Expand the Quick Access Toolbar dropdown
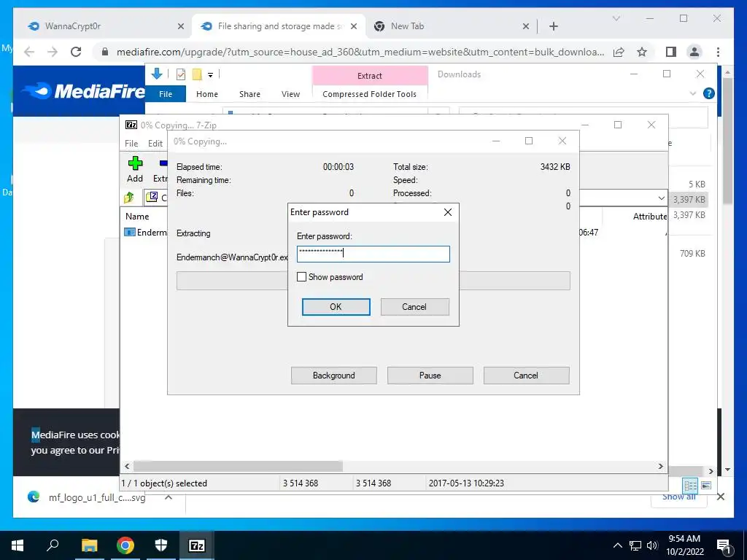This screenshot has width=747, height=560. point(210,75)
